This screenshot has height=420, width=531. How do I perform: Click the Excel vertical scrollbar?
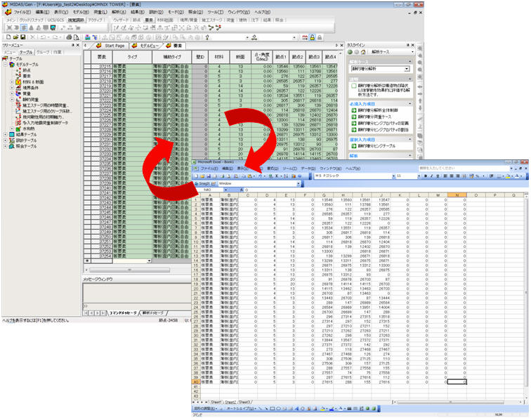526,291
